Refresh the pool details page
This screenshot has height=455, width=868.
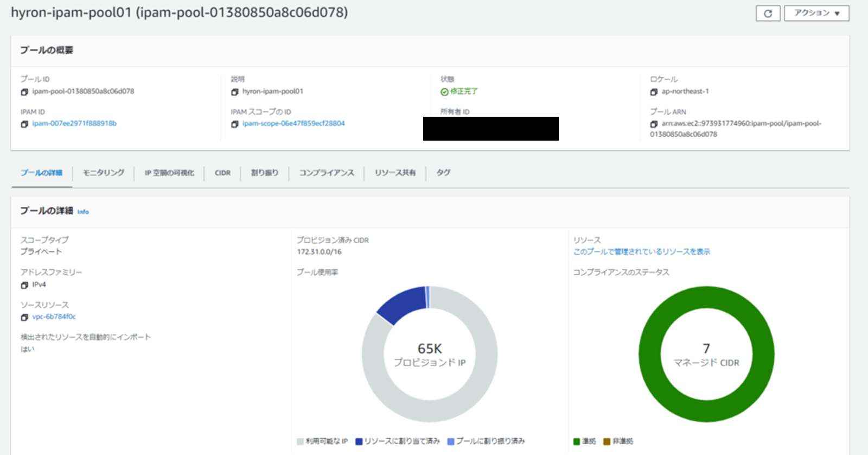(x=768, y=14)
